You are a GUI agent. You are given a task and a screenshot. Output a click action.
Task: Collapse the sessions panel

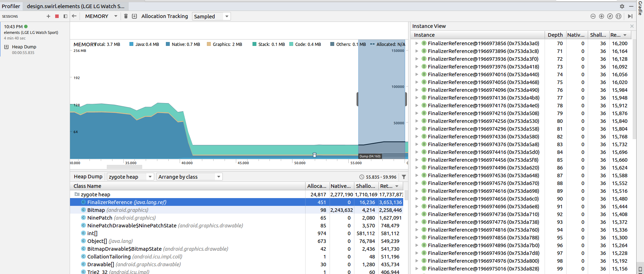[x=65, y=16]
